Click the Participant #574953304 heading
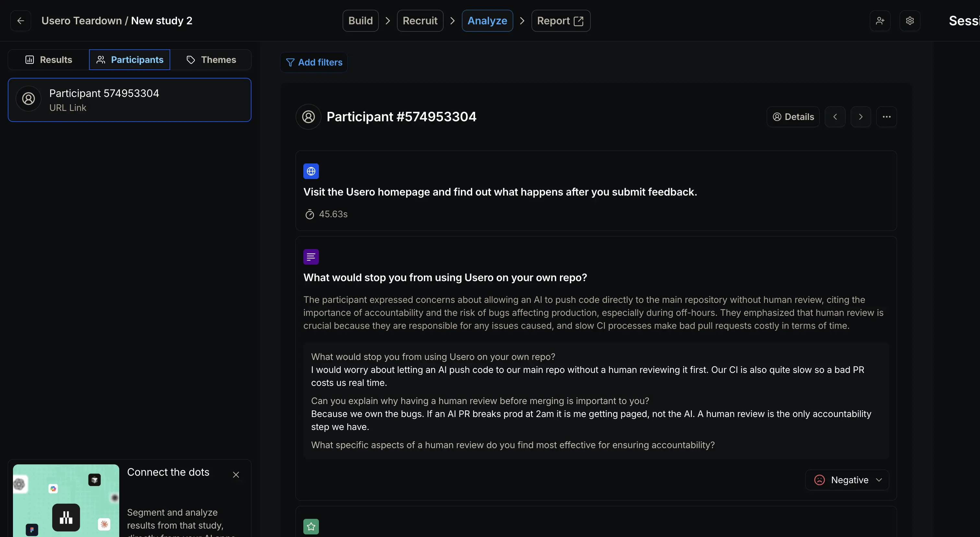Viewport: 980px width, 537px height. point(401,117)
